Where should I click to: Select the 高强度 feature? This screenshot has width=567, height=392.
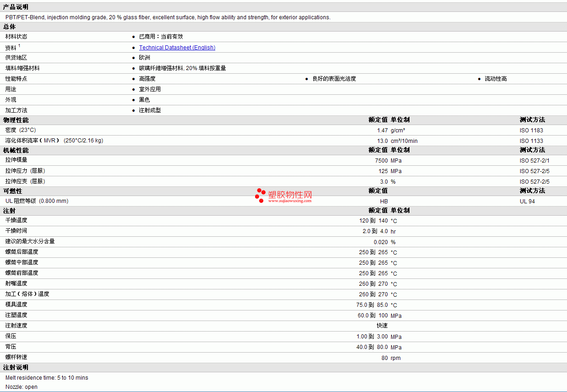tap(147, 79)
